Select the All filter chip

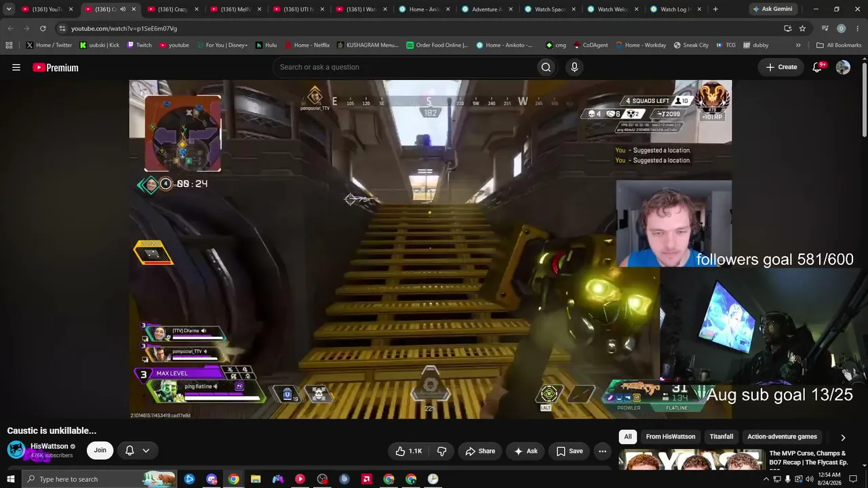(628, 436)
